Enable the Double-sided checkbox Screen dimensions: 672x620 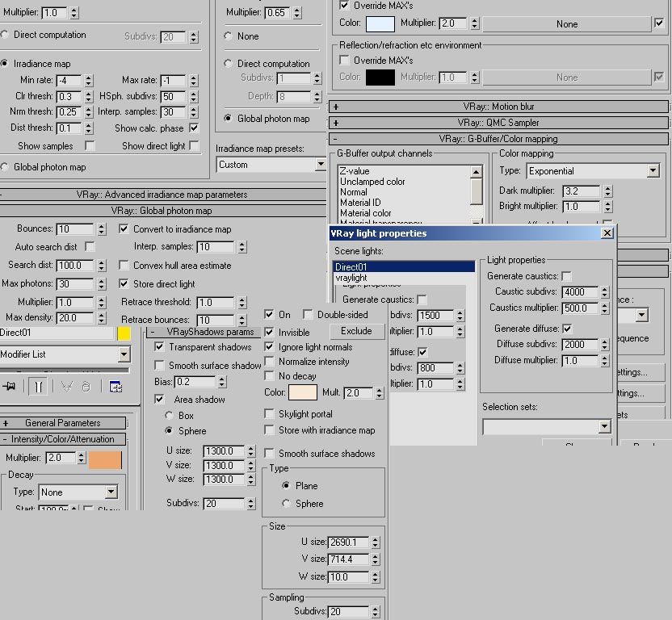[x=307, y=315]
